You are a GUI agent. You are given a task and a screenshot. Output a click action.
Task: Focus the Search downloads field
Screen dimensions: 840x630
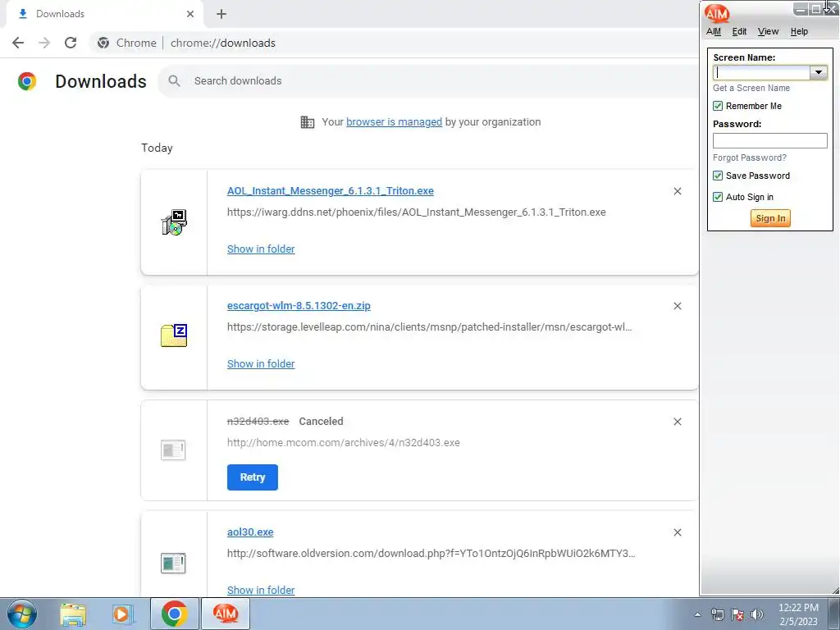pos(428,81)
